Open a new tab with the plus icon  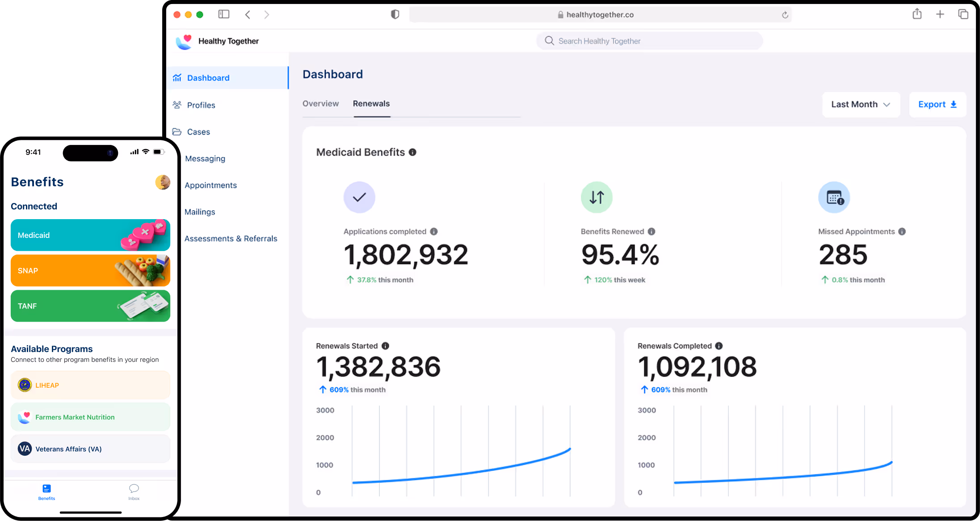[940, 14]
